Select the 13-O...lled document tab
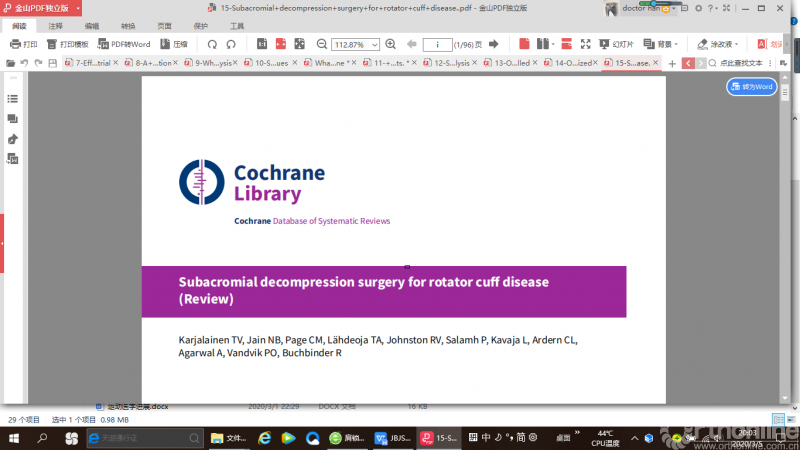This screenshot has width=800, height=450. point(512,63)
